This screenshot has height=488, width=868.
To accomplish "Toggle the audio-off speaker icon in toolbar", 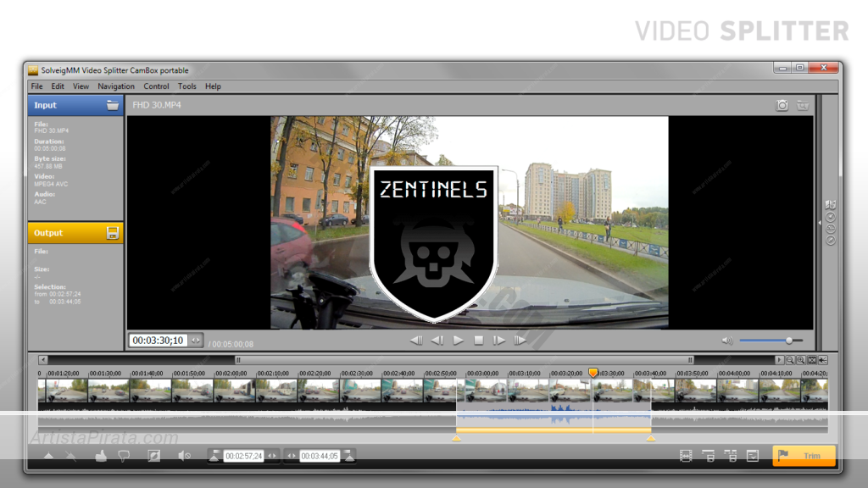I will pos(184,456).
